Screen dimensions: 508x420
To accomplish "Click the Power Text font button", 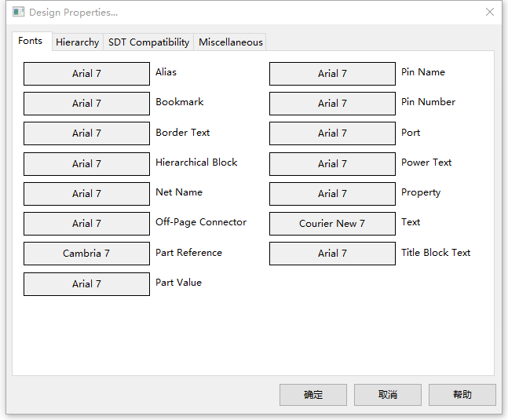I will tap(332, 164).
